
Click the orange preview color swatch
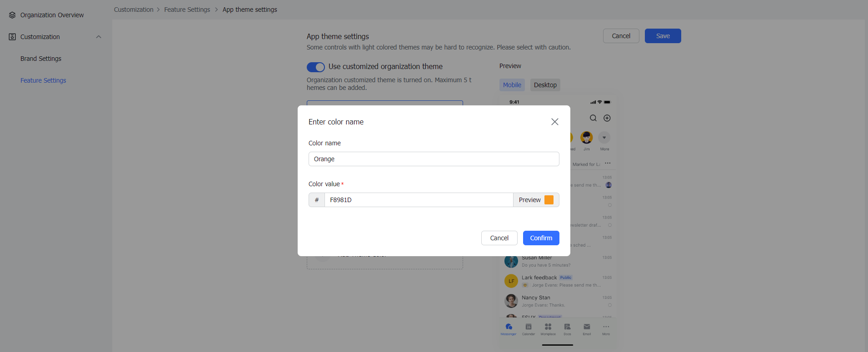(549, 200)
